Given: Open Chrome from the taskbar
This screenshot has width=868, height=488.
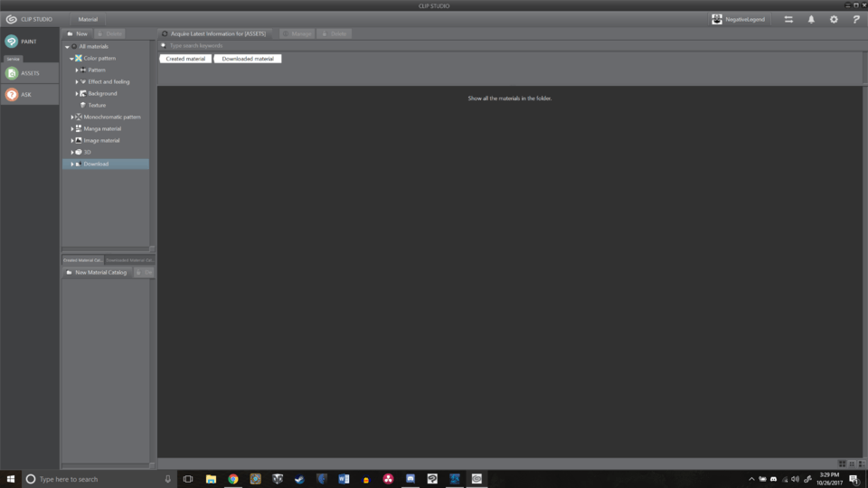Looking at the screenshot, I should [233, 479].
